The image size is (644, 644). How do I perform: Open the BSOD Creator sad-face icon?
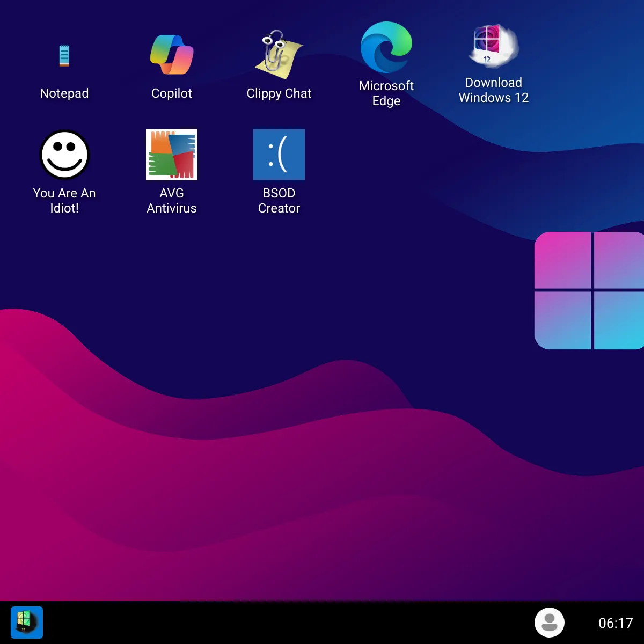coord(279,155)
